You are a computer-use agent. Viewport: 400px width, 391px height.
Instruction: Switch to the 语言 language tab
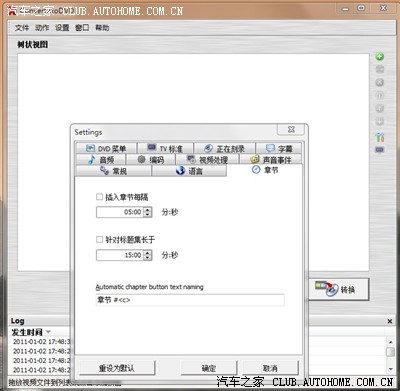(x=189, y=171)
